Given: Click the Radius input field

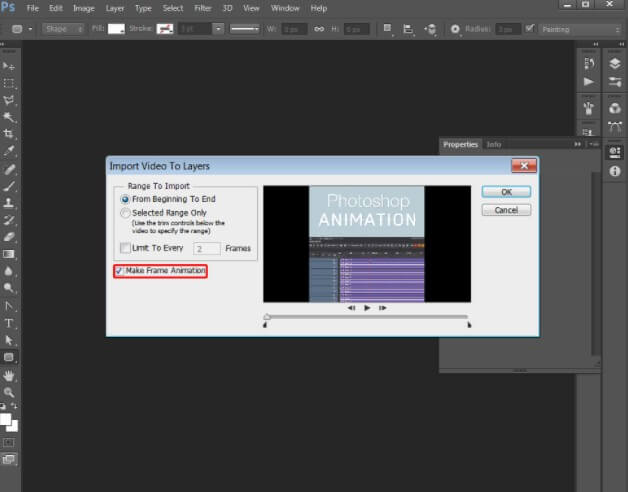Looking at the screenshot, I should click(508, 29).
